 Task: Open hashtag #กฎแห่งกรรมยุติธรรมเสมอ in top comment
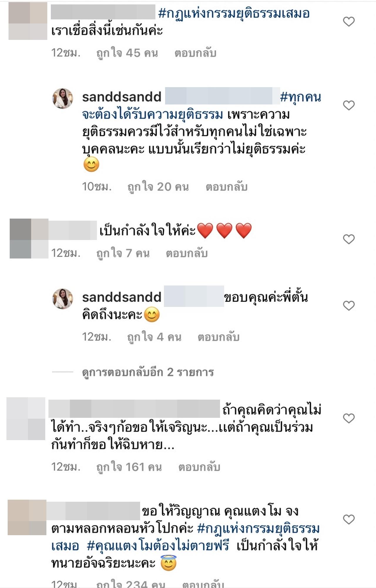point(234,13)
